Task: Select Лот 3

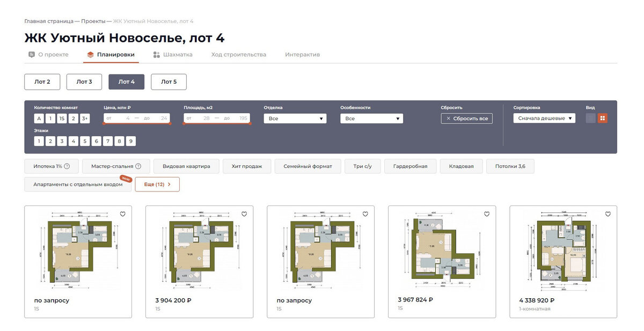Action: click(x=84, y=82)
